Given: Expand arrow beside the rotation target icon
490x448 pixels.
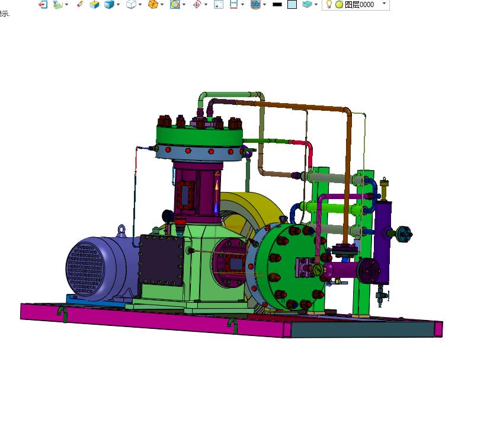Looking at the screenshot, I should coord(206,4).
